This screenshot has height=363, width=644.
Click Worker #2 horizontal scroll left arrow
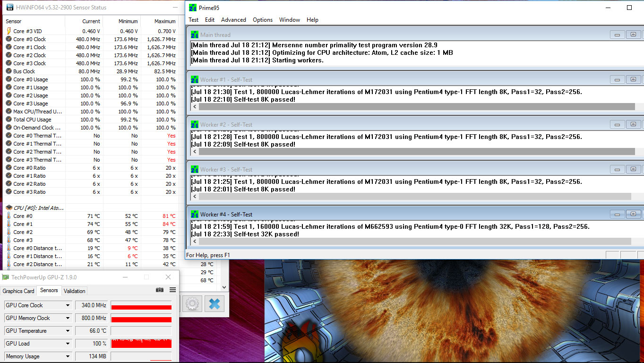click(195, 152)
